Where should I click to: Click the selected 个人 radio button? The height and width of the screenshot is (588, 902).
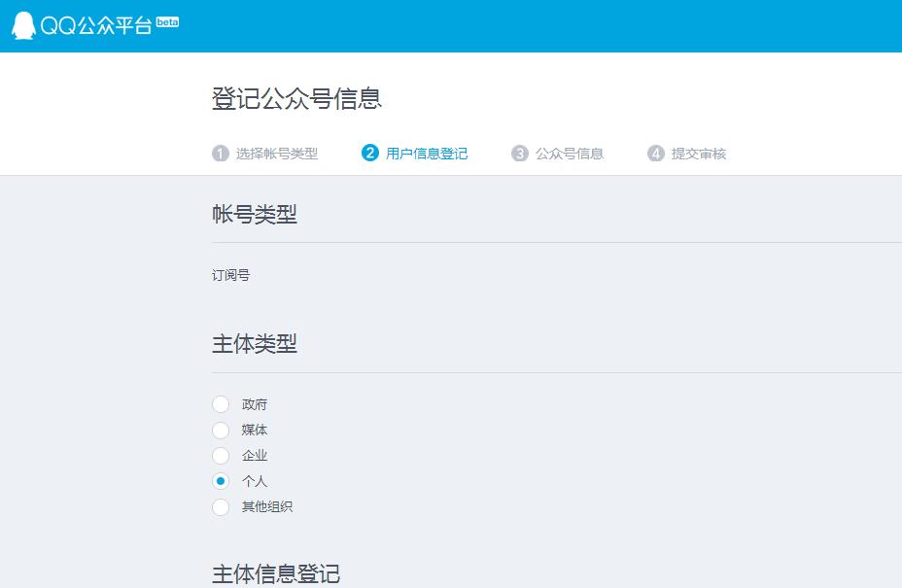click(221, 480)
